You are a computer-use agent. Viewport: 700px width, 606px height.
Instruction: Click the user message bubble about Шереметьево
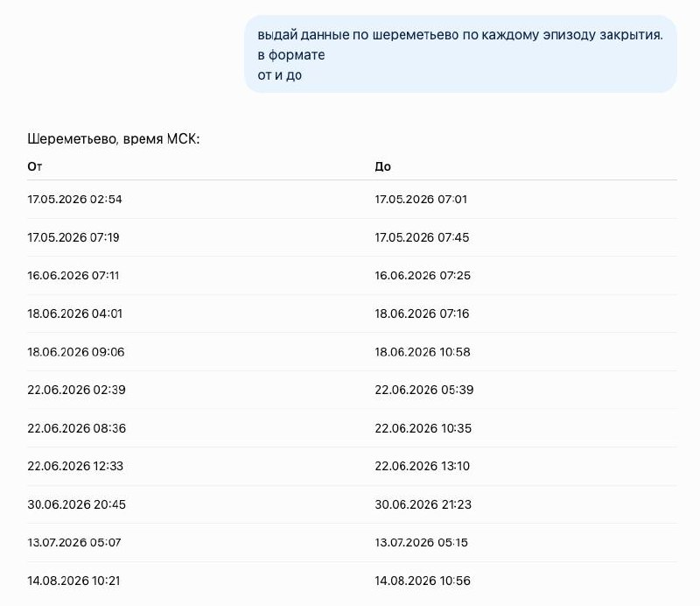pyautogui.click(x=460, y=54)
